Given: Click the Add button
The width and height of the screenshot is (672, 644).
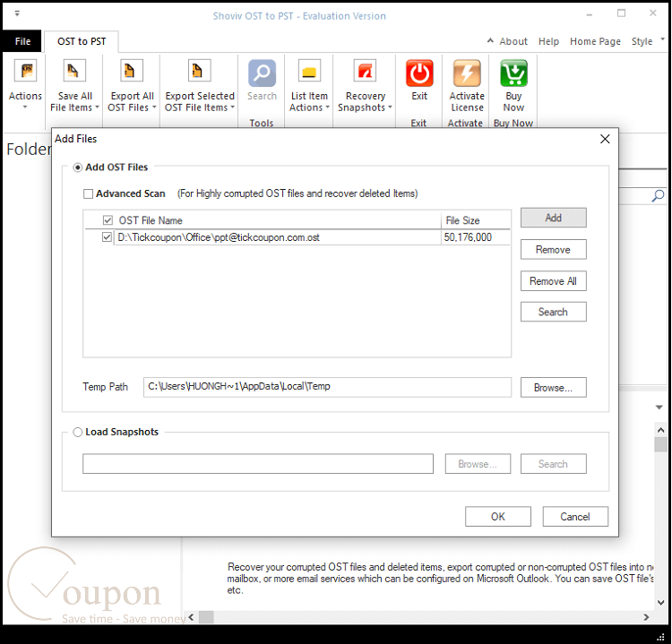Looking at the screenshot, I should pyautogui.click(x=554, y=218).
